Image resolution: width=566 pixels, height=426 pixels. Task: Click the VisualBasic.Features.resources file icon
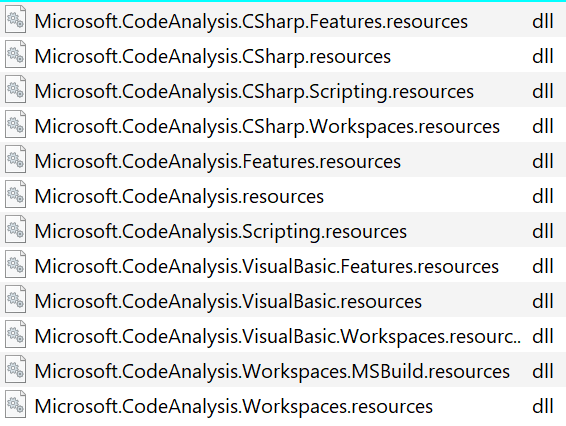[x=16, y=265]
